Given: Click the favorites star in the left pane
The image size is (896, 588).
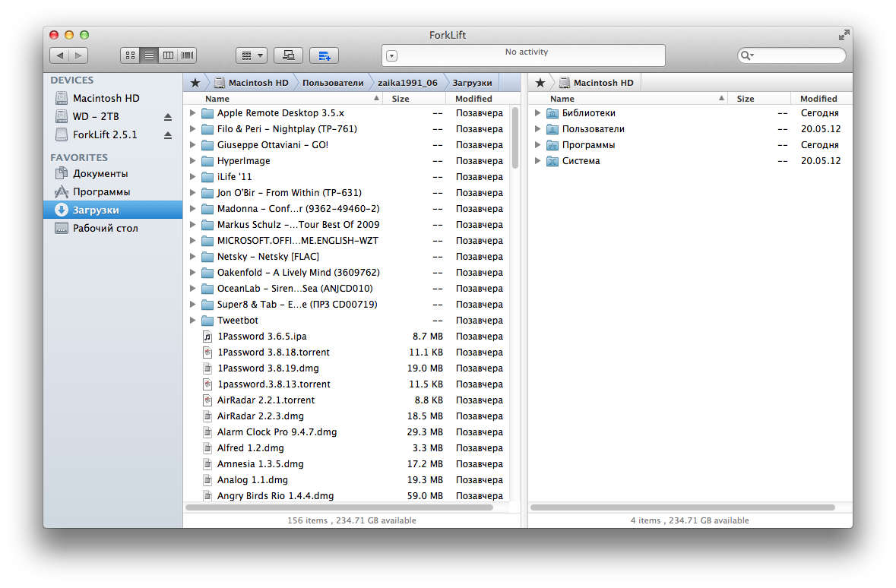Looking at the screenshot, I should coord(195,83).
